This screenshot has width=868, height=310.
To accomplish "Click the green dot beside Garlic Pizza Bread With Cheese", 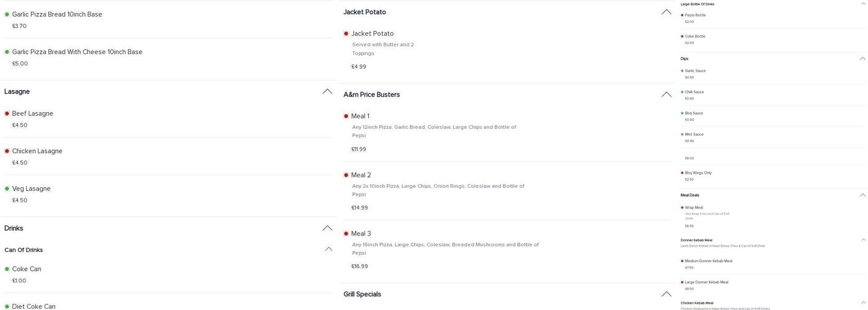I will (x=7, y=52).
